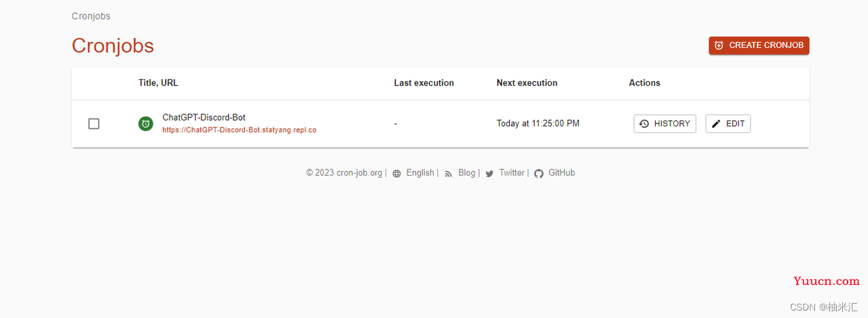
Task: Click the "Title, URL" column header
Action: (x=158, y=83)
